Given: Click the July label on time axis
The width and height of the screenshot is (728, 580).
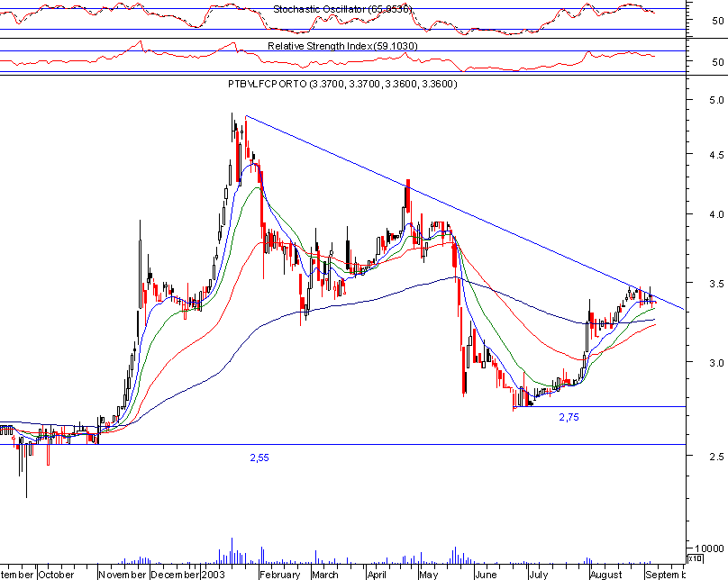Looking at the screenshot, I should click(x=539, y=575).
